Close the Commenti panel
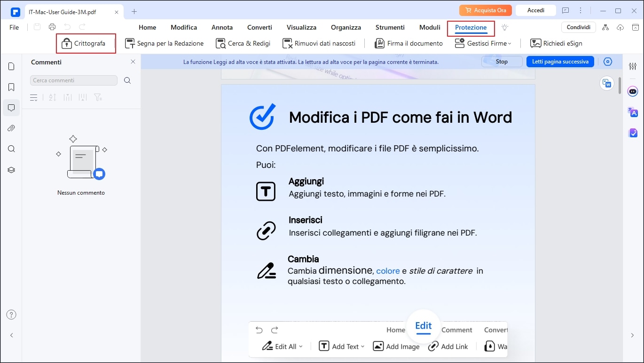The width and height of the screenshot is (644, 363). click(133, 62)
